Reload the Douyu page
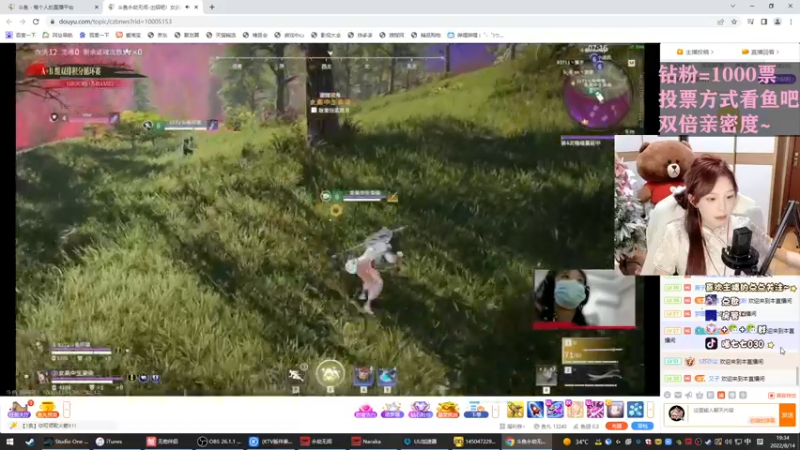800x450 pixels. tap(36, 21)
